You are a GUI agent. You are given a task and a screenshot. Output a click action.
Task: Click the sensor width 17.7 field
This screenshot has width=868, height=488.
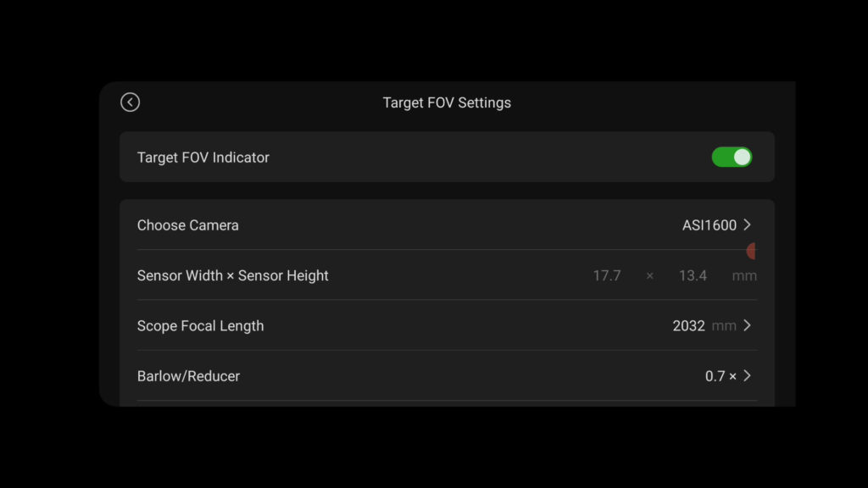coord(607,275)
